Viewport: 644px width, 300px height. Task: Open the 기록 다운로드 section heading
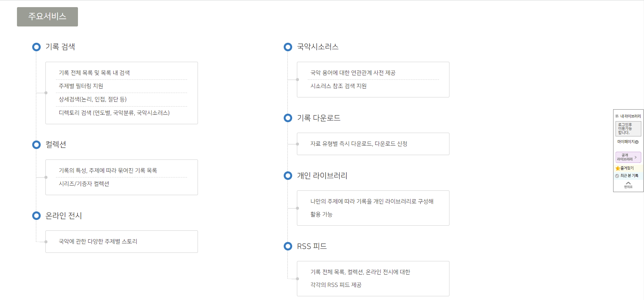[x=319, y=118]
